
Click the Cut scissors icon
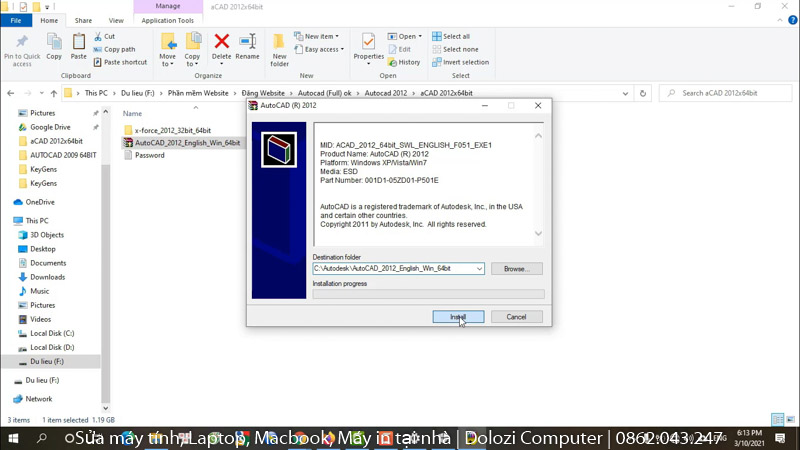click(98, 37)
